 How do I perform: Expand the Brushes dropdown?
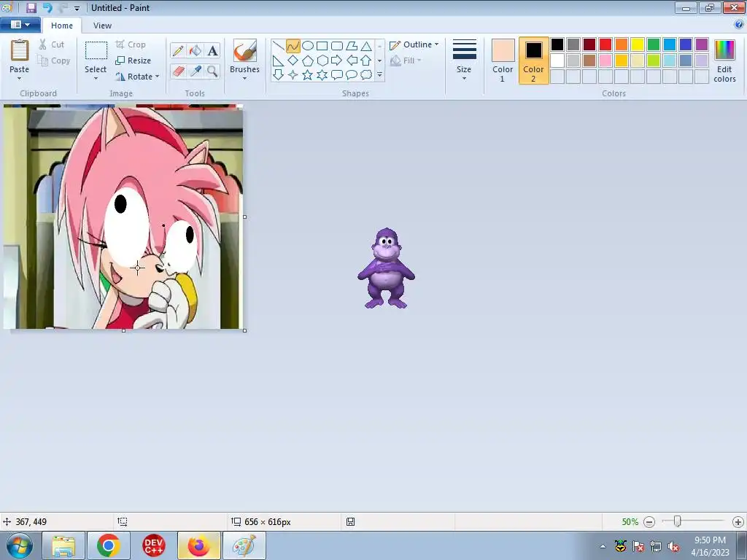[x=245, y=79]
